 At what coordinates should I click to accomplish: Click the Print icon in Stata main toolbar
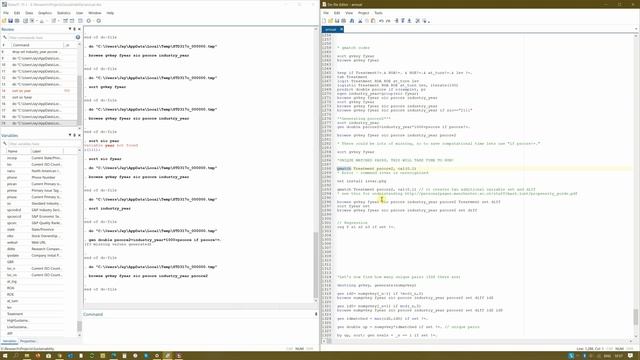coord(17,21)
